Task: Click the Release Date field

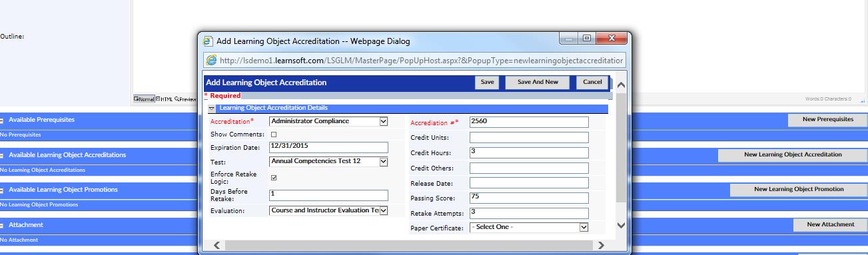Action: (x=529, y=182)
